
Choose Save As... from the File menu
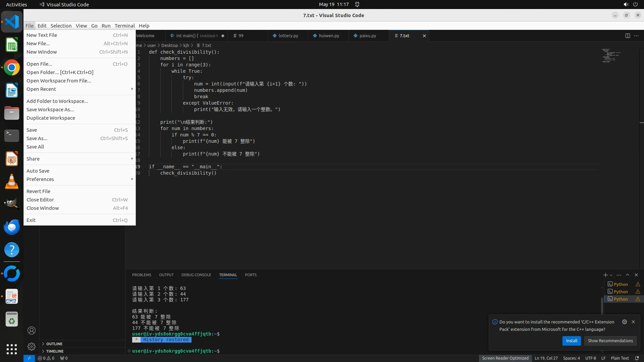(x=37, y=138)
